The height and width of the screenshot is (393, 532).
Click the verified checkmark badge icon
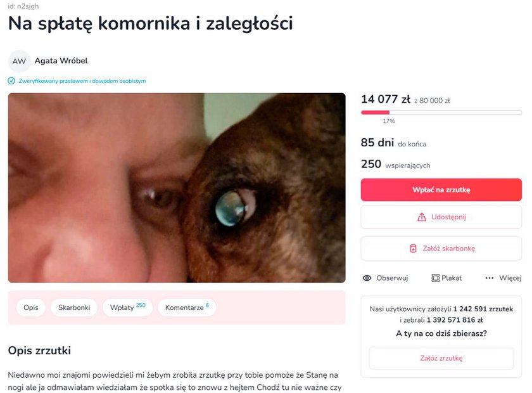11,81
